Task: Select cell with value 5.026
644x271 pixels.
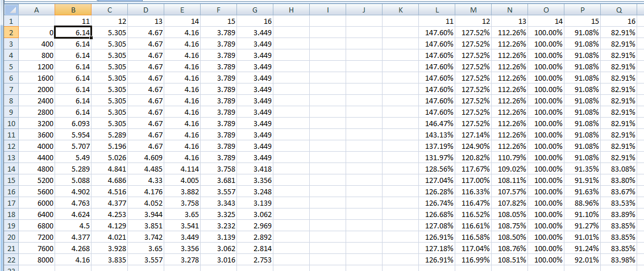Action: pyautogui.click(x=109, y=157)
